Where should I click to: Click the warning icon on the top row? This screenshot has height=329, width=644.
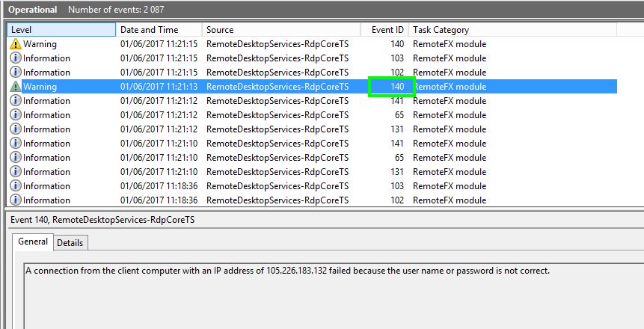(x=16, y=44)
